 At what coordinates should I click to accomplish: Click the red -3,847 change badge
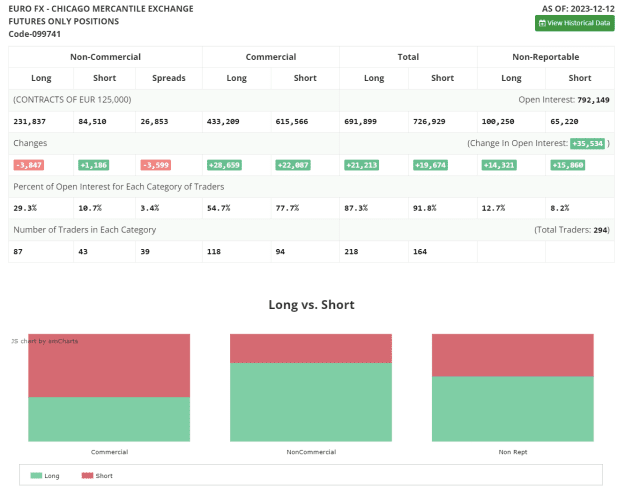tap(29, 165)
